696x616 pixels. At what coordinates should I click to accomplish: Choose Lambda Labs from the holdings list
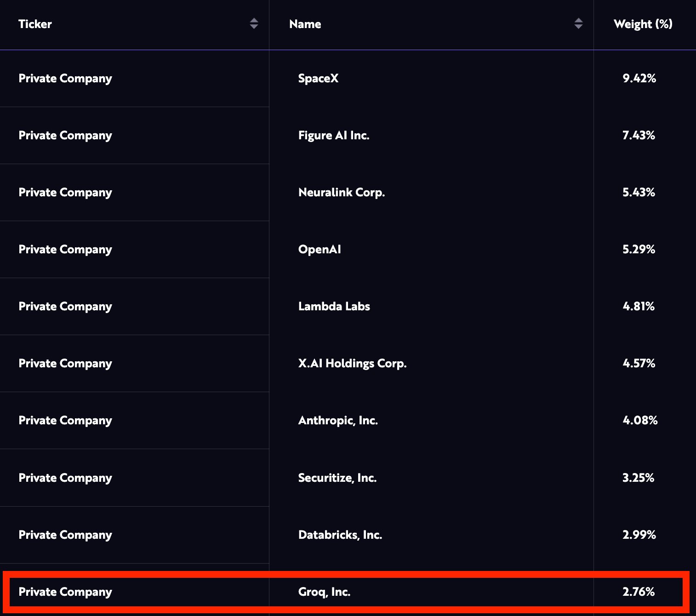[x=334, y=306]
